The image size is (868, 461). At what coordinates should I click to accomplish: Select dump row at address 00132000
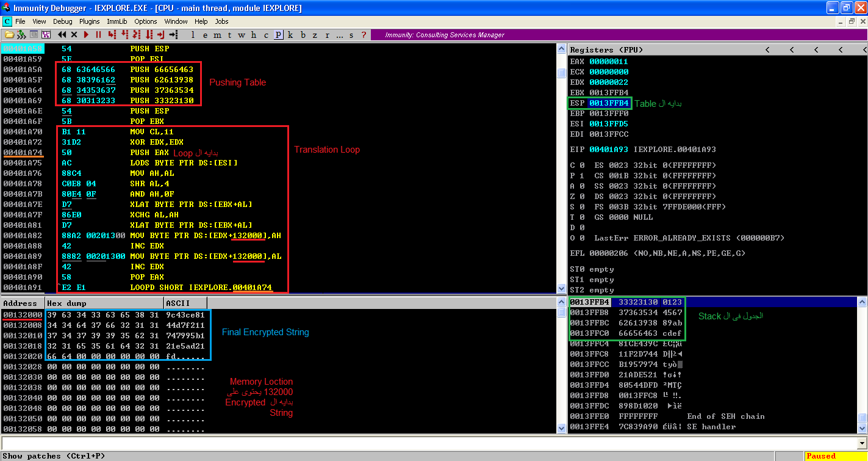tap(278, 314)
